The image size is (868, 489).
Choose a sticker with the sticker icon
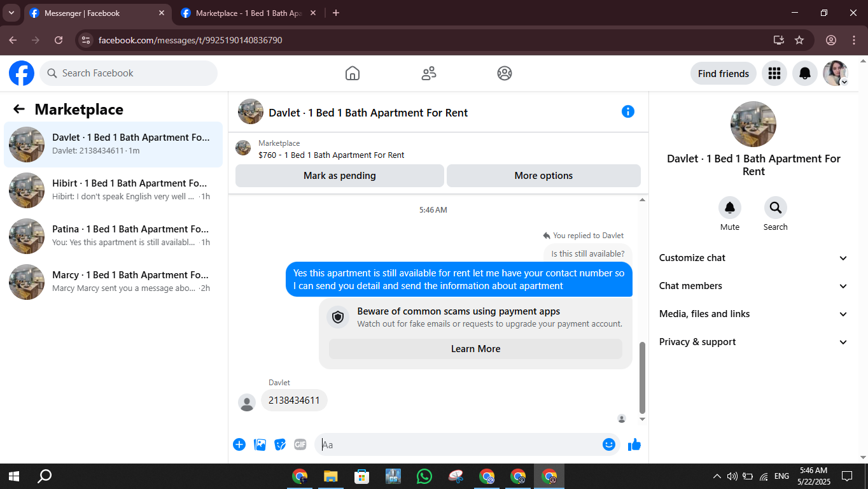pyautogui.click(x=280, y=444)
